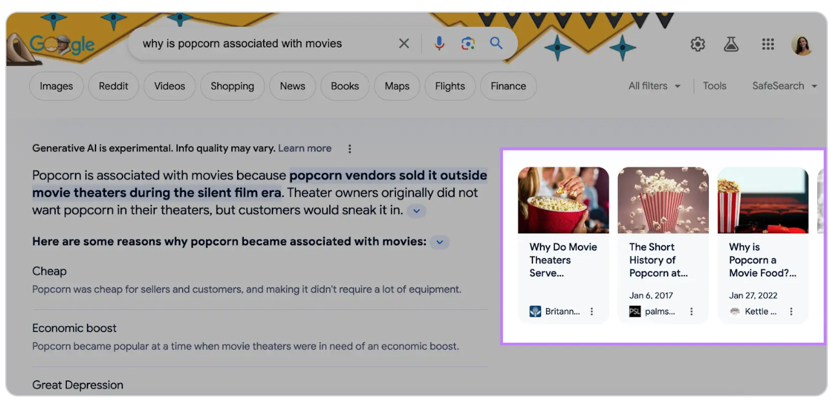The image size is (831, 404).
Task: Open more options next to Learn more
Action: [350, 149]
